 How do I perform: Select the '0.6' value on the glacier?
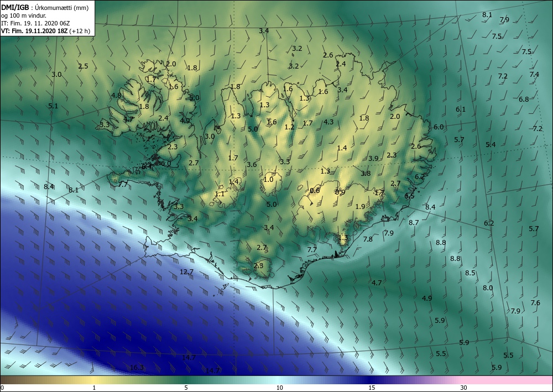[315, 191]
